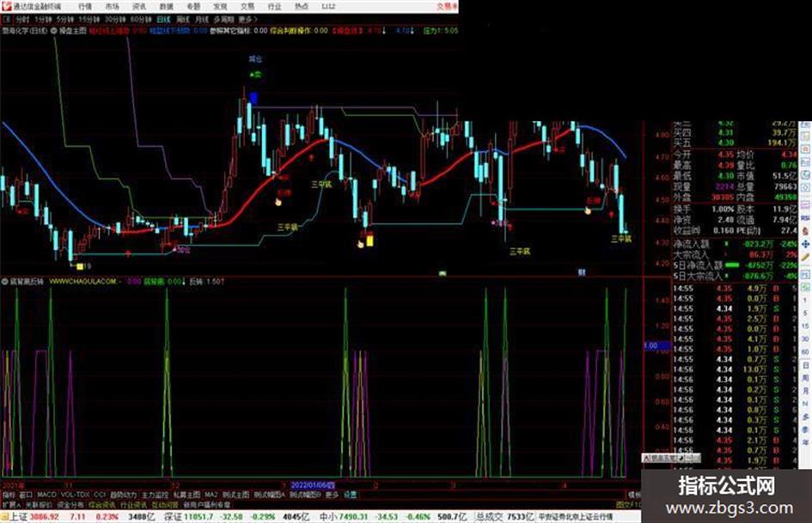This screenshot has width=812, height=523.
Task: Open the 多周期 view
Action: [x=223, y=20]
